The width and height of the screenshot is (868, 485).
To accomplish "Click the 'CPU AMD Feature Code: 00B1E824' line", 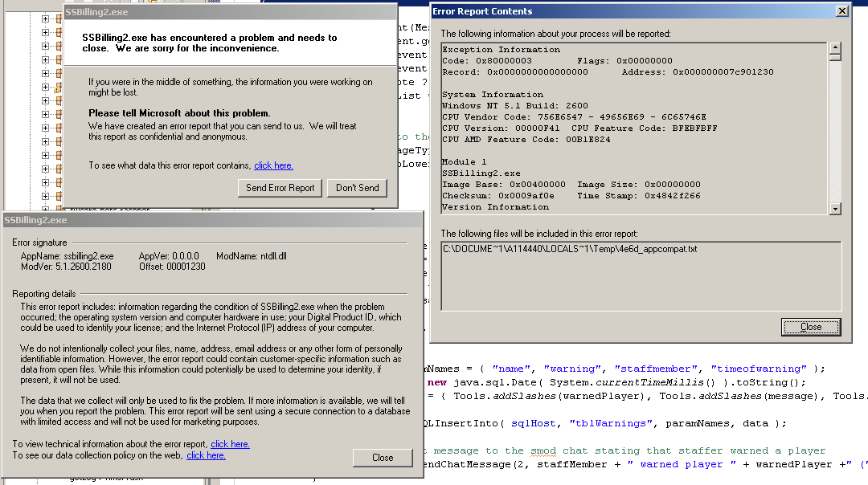I will 526,140.
